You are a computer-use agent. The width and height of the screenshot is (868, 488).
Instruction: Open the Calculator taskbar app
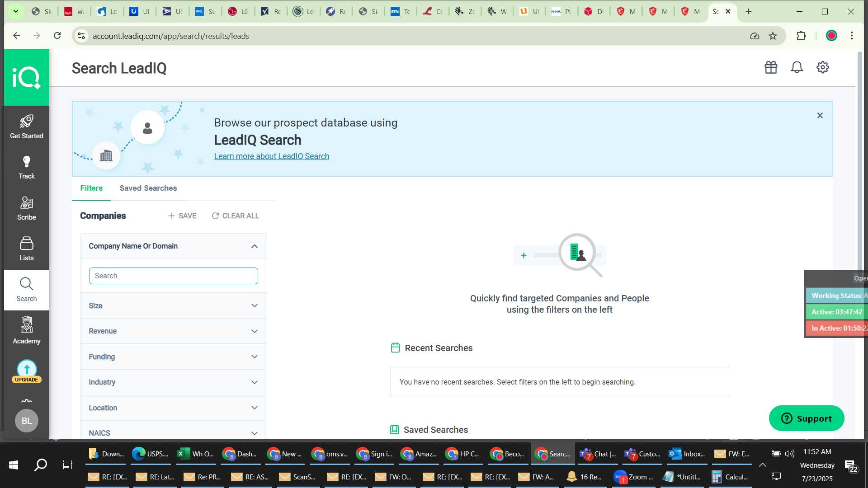click(x=730, y=477)
